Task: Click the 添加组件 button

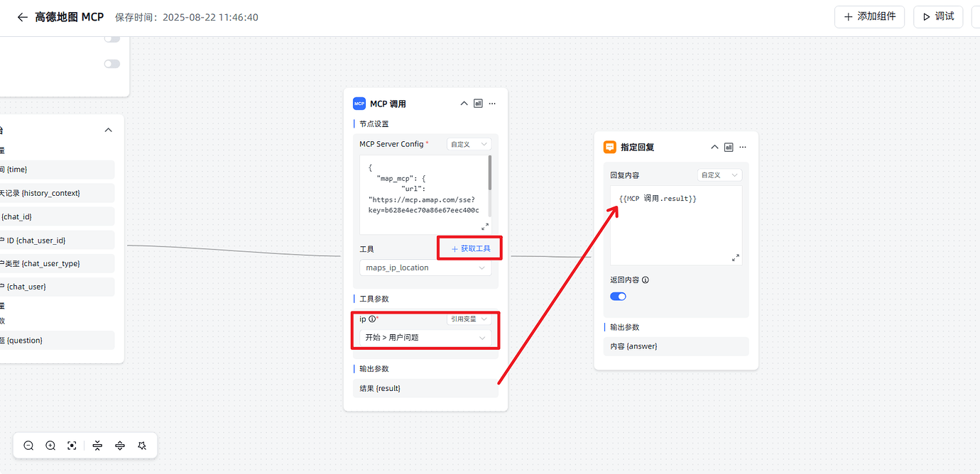Action: pyautogui.click(x=869, y=16)
